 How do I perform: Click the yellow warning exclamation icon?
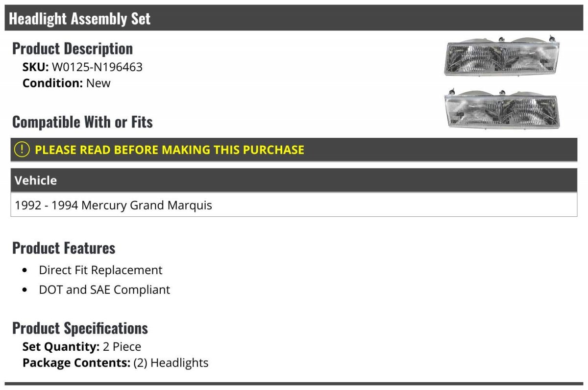pyautogui.click(x=22, y=150)
